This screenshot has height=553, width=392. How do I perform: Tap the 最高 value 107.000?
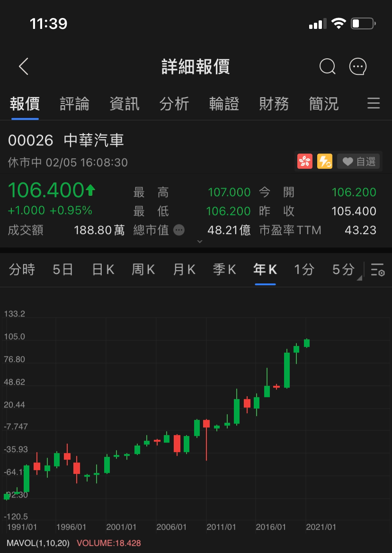(229, 192)
